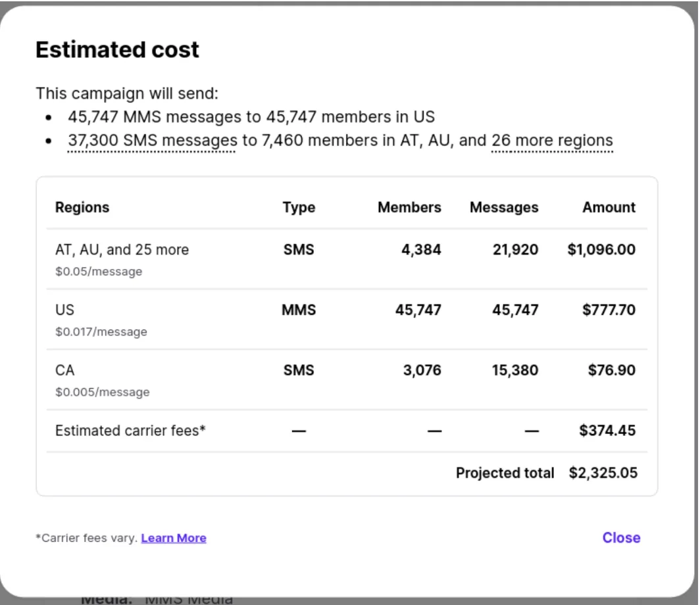Open the Learn More link about carrier fees
700x605 pixels.
point(173,537)
